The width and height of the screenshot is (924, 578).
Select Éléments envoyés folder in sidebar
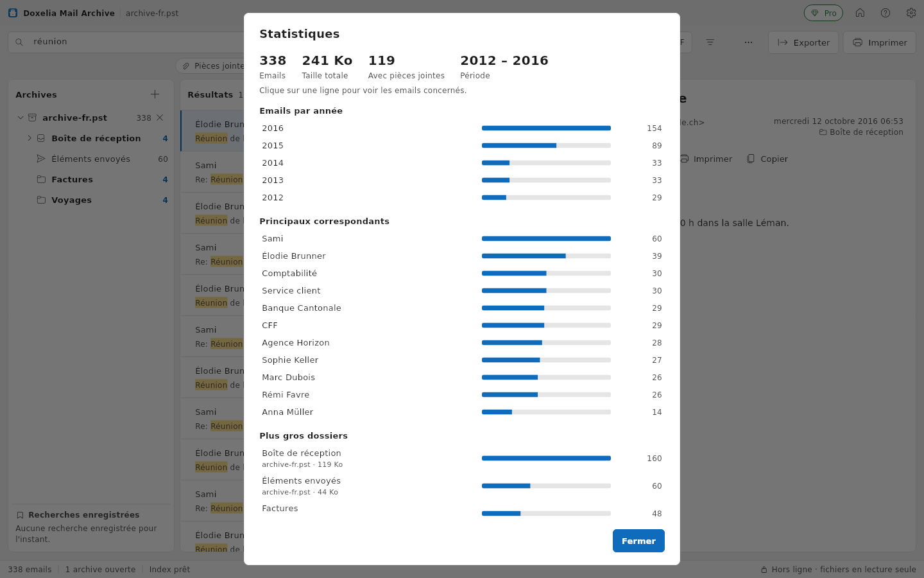tap(91, 159)
